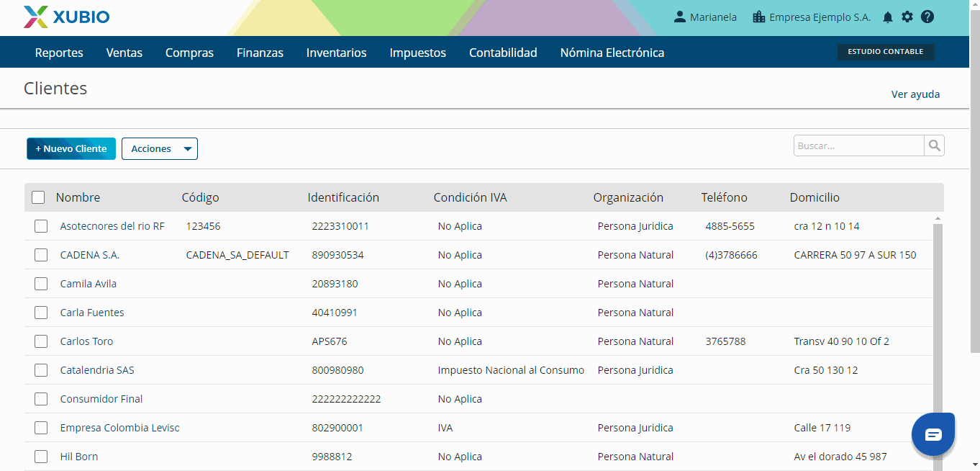Check the CADENA S.A. row checkbox

coord(41,255)
